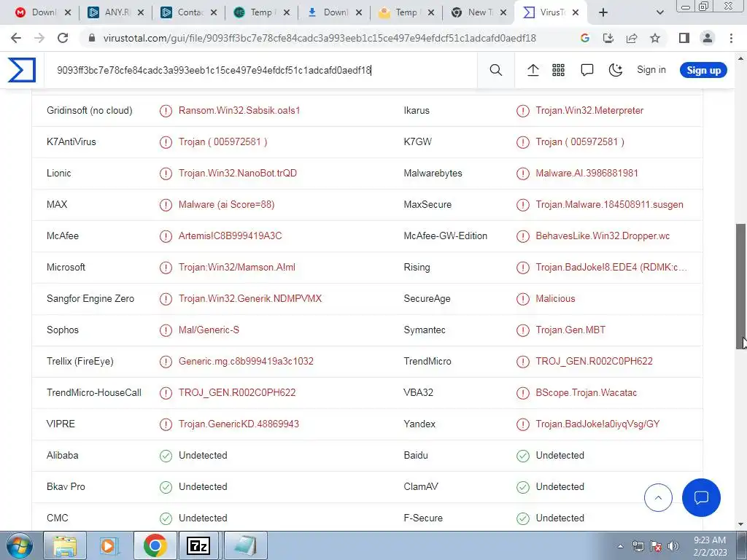The width and height of the screenshot is (747, 560).
Task: Click Mal/Generic-S detection text
Action: 209,330
